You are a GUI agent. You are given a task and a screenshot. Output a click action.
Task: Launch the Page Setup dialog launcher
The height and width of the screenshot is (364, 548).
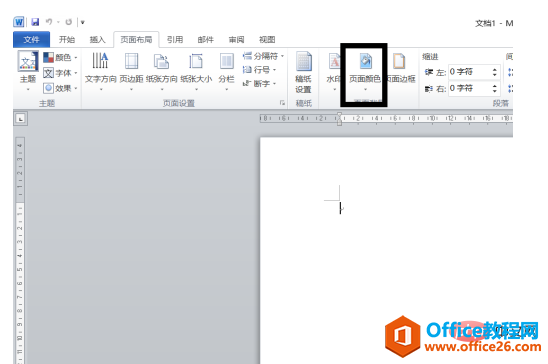282,103
